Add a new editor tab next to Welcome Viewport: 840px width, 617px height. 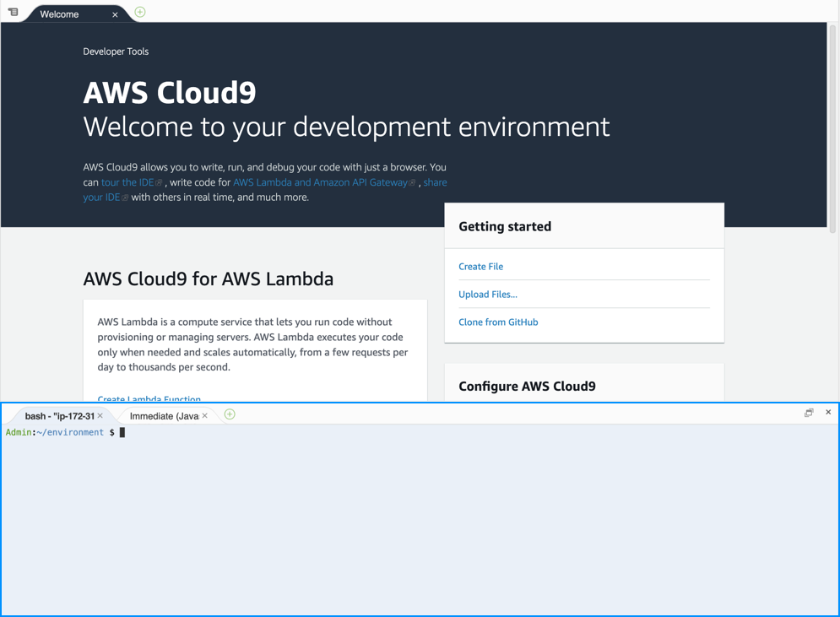(140, 12)
